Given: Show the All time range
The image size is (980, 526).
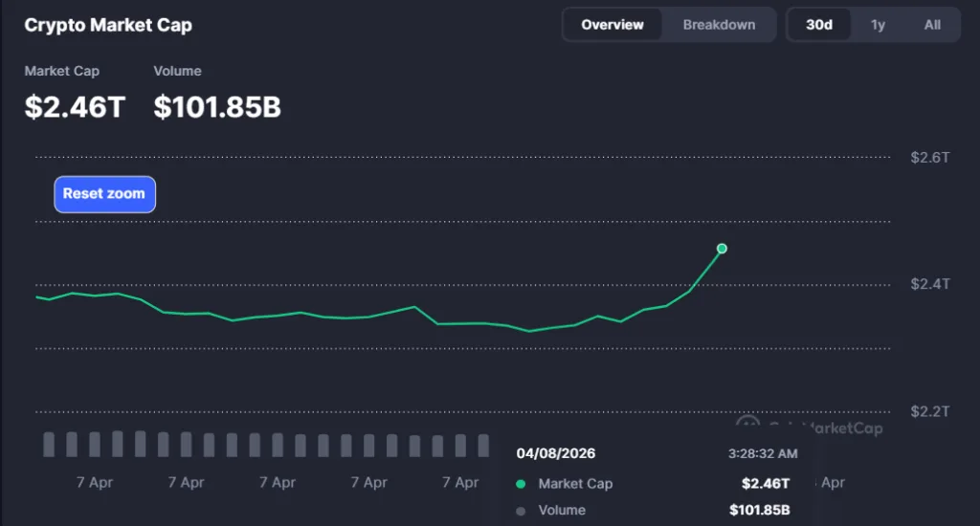Looking at the screenshot, I should tap(932, 25).
